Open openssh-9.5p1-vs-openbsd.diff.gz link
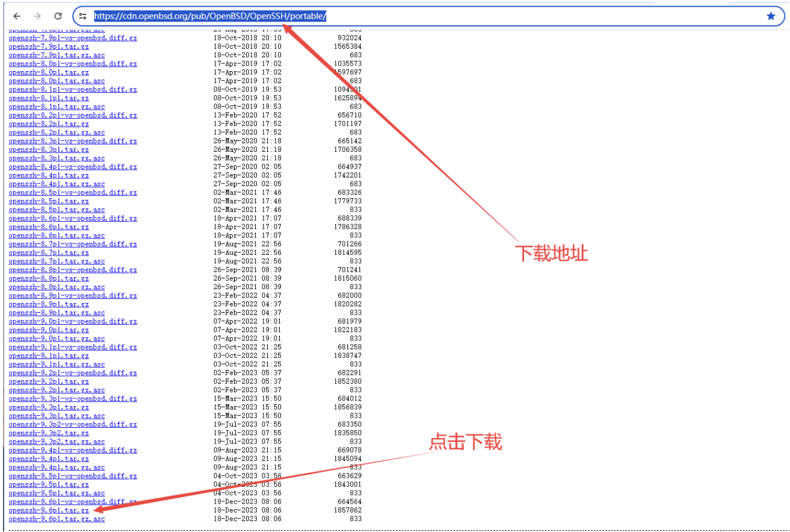 tap(73, 476)
